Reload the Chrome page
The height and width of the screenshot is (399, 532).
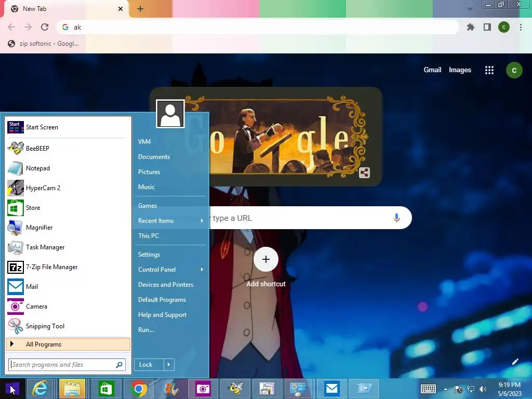(x=45, y=27)
